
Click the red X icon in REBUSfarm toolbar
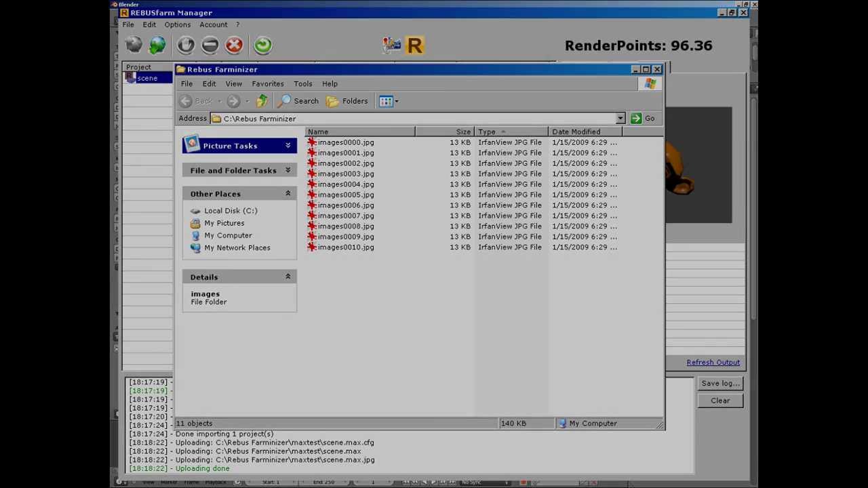pyautogui.click(x=234, y=45)
